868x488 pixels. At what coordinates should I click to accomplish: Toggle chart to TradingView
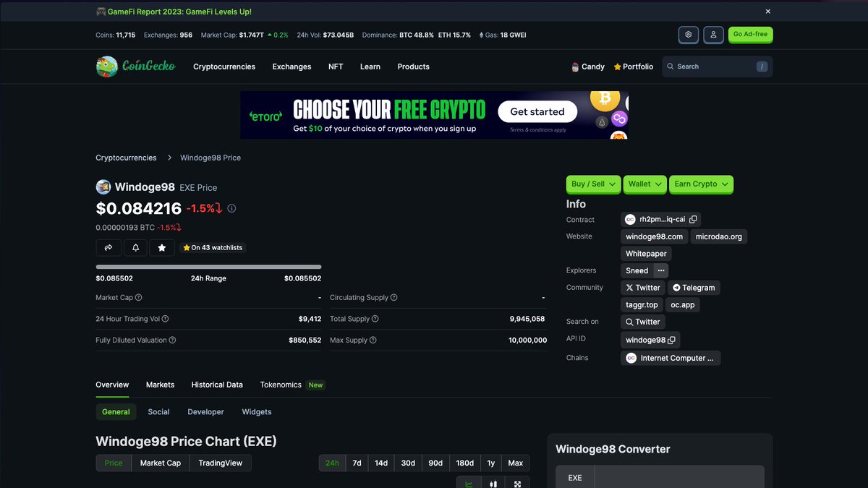coord(221,463)
